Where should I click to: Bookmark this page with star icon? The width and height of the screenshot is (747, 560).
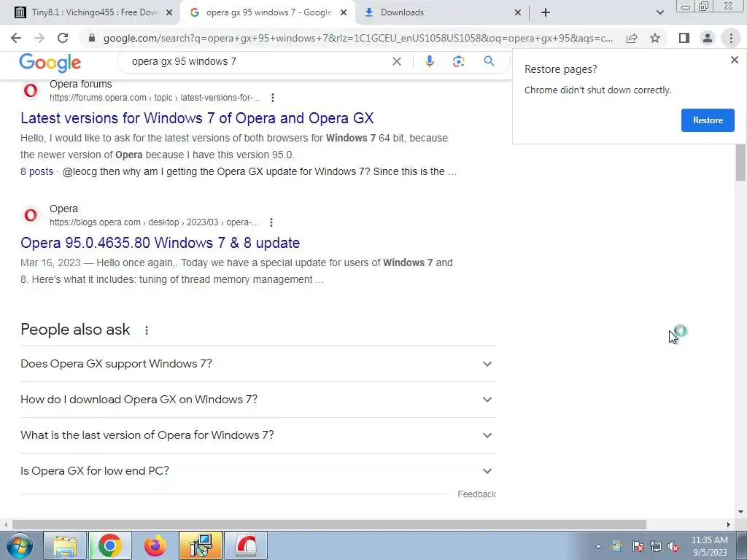click(x=655, y=38)
